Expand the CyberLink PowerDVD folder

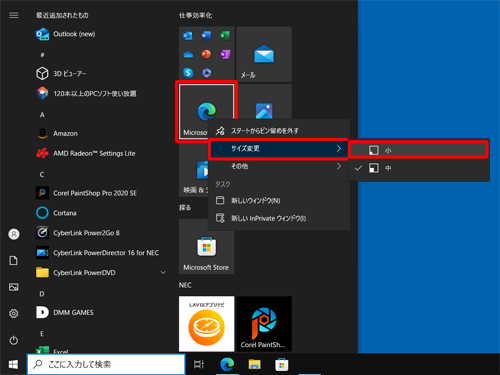[101, 273]
